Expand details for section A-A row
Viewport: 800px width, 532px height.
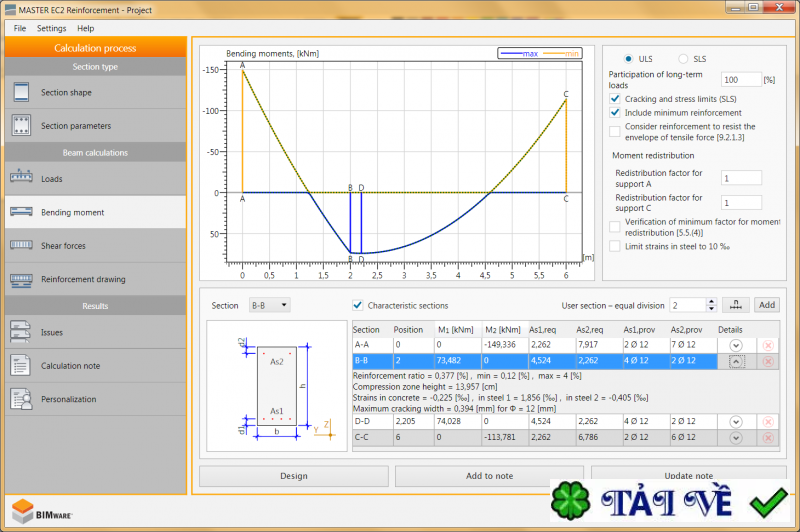(737, 345)
